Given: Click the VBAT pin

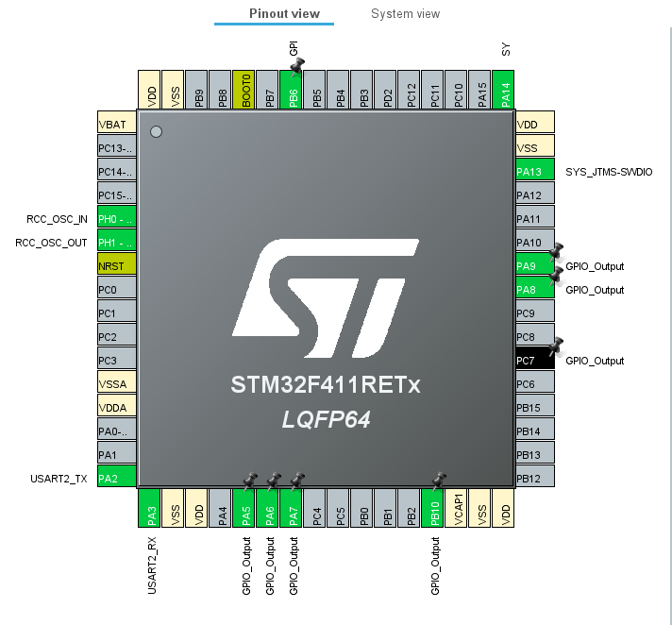Looking at the screenshot, I should coord(117,122).
